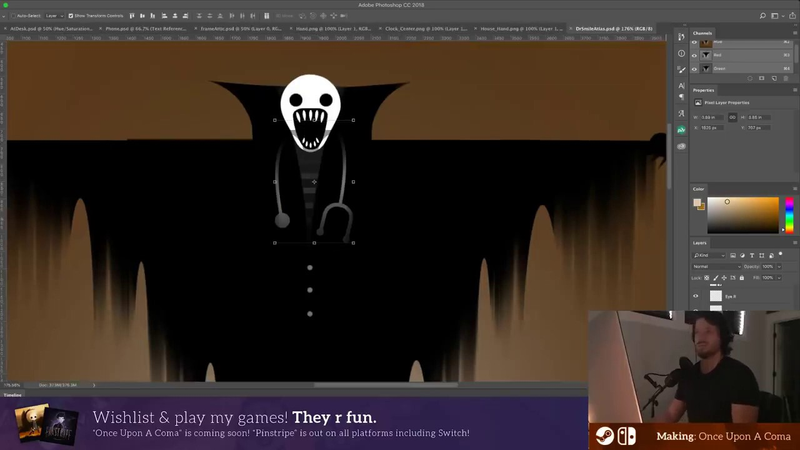Open the Properties panel flyout menu
The image size is (800, 450).
(x=795, y=90)
